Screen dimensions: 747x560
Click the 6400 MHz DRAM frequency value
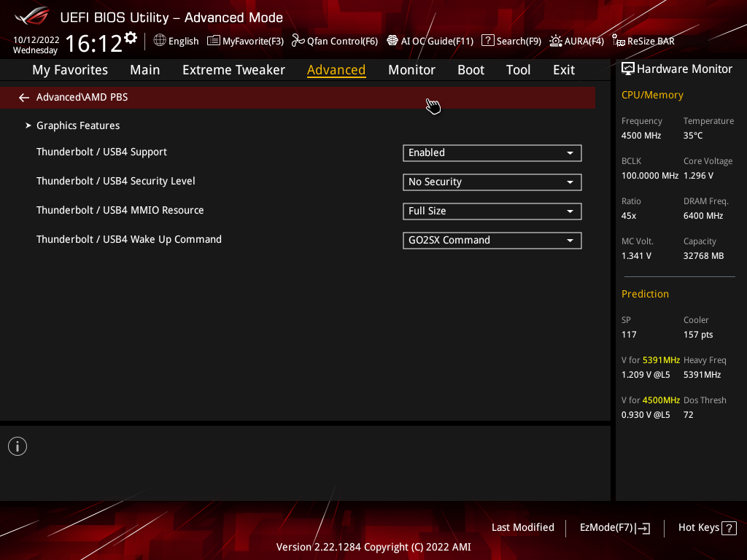point(703,216)
